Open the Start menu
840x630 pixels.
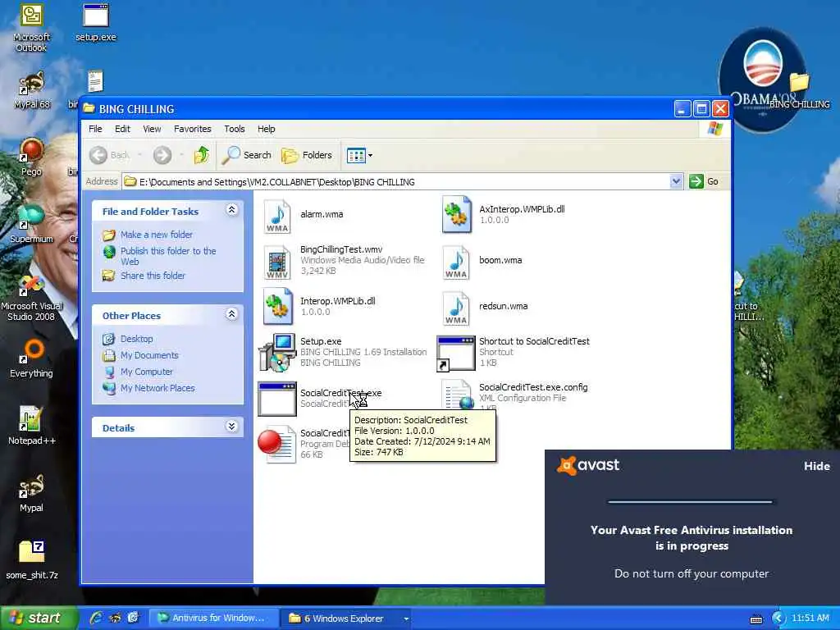click(39, 619)
